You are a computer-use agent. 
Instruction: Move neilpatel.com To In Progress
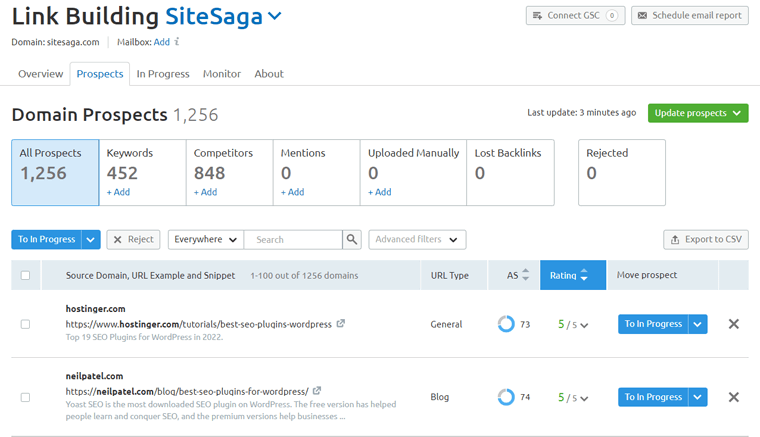653,397
